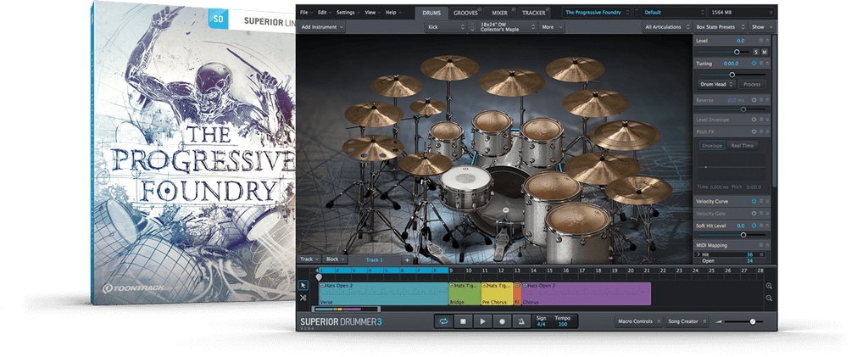
Task: Open the Kick instrument selector dropdown
Action: point(447,26)
